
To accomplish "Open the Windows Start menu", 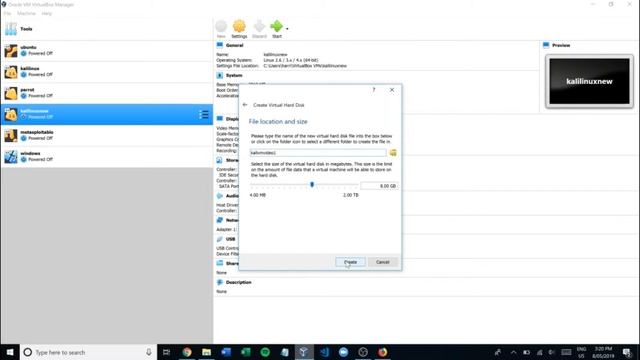I will pos(10,352).
